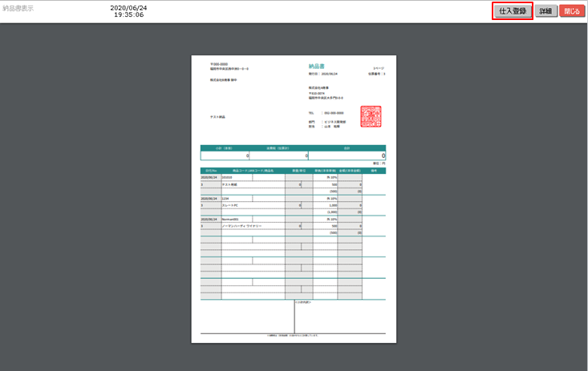Click the 小計 (本体) subtotal header
Screen dimensions: 588x371
[224, 148]
